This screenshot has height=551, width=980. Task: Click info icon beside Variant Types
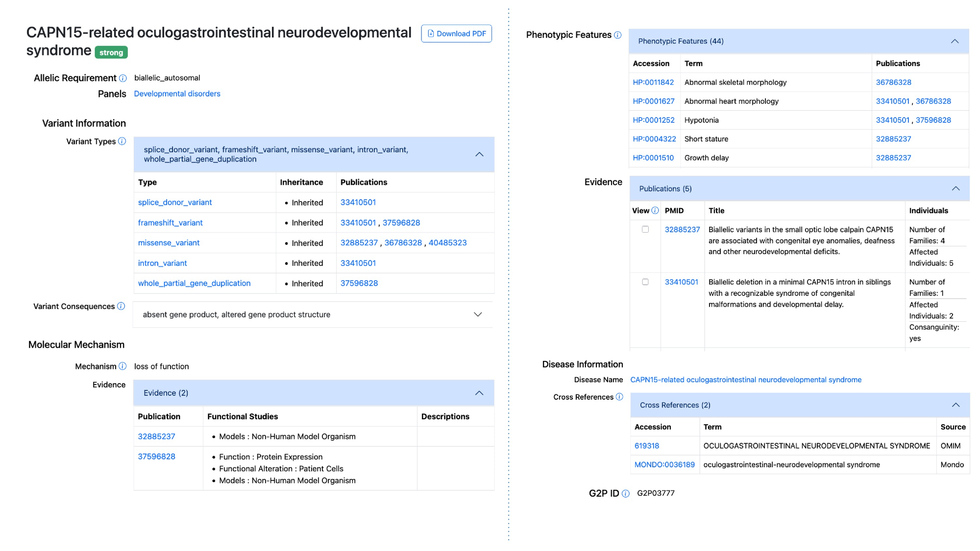tap(122, 142)
